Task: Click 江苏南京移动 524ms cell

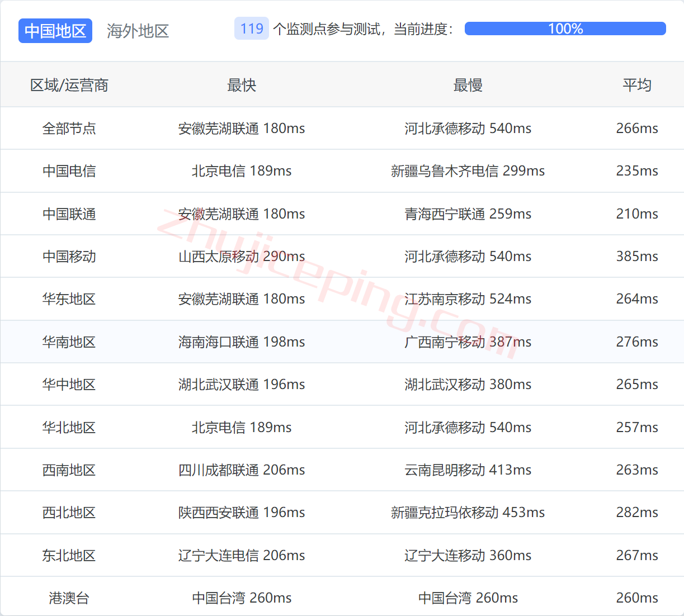Action: 468,298
